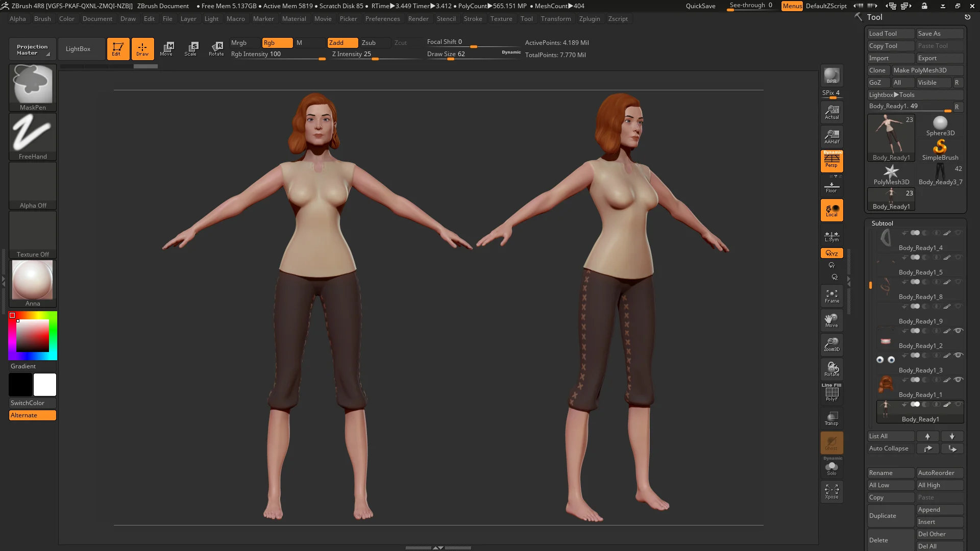Toggle visibility eye of Body_Ready1_1
This screenshot has height=551, width=980.
pos(958,380)
